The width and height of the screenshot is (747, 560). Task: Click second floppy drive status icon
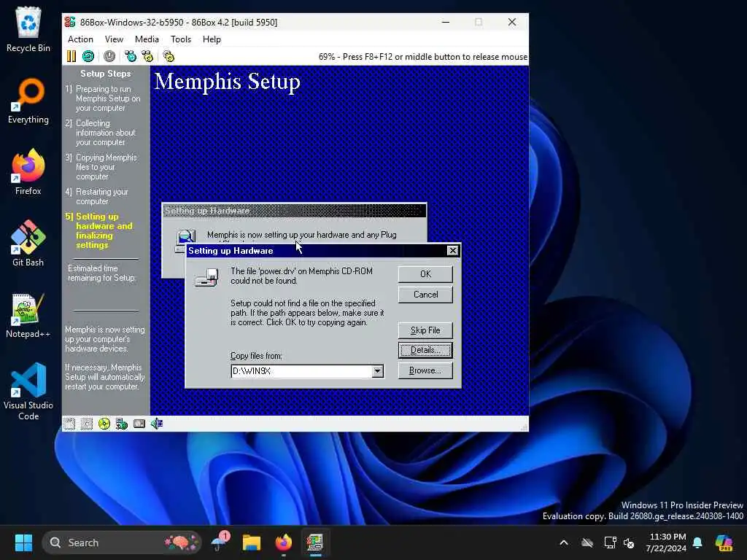point(87,424)
